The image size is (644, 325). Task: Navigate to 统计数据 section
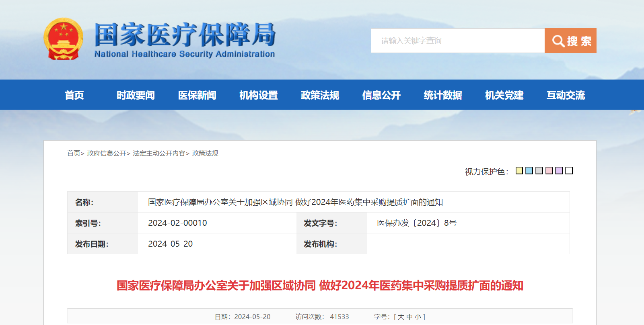(443, 95)
